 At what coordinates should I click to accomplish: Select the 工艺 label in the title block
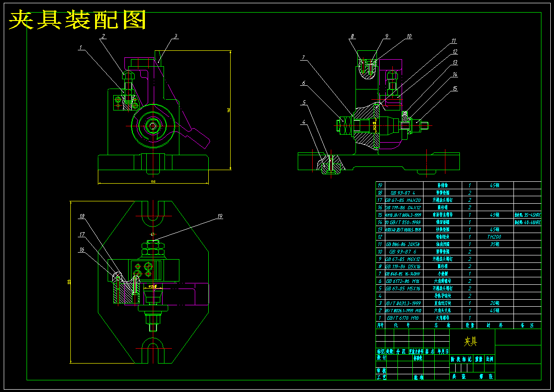(x=381, y=378)
